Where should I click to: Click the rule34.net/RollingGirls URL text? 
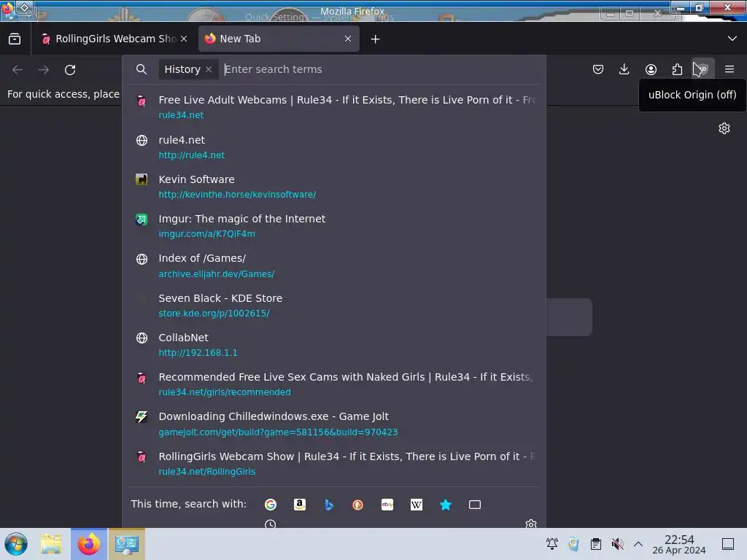[206, 472]
